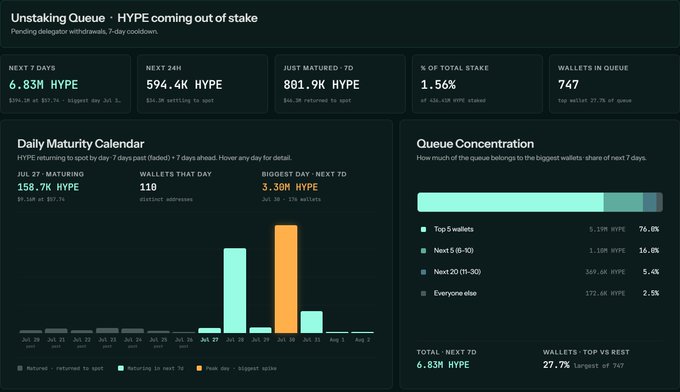Screen dimensions: 680x392
Task: Select the 'Top 5 wallets' row label
Action: [454, 229]
